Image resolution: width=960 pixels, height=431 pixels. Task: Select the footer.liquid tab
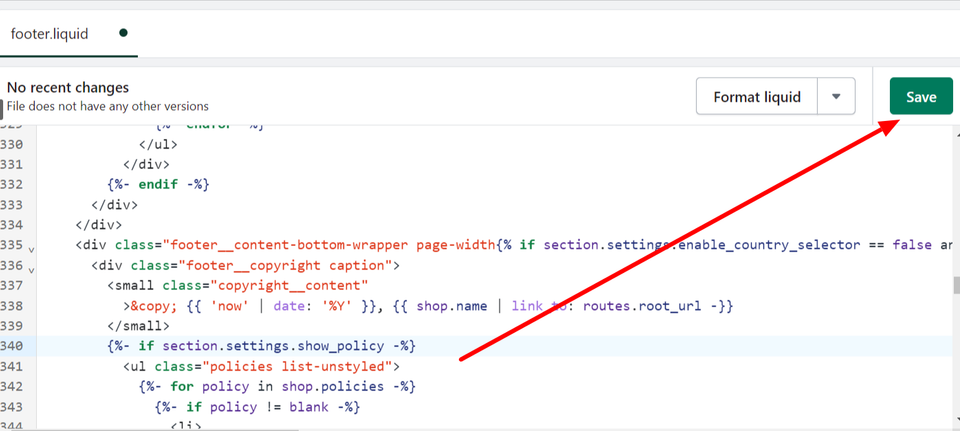[x=50, y=33]
